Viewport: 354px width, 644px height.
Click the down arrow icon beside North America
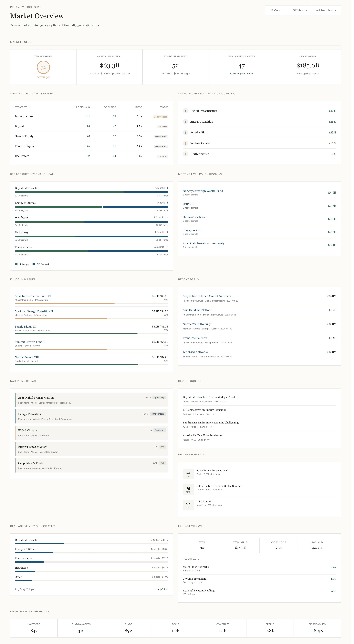coord(185,154)
